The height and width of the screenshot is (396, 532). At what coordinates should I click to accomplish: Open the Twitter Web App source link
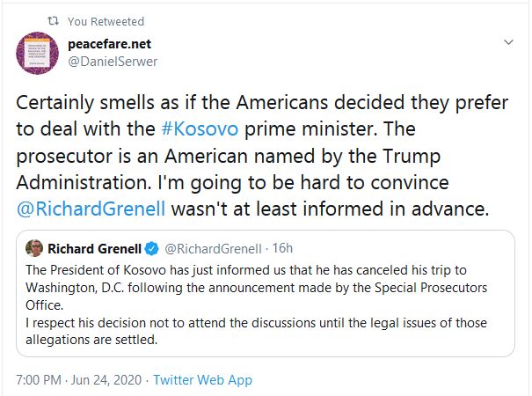click(202, 380)
